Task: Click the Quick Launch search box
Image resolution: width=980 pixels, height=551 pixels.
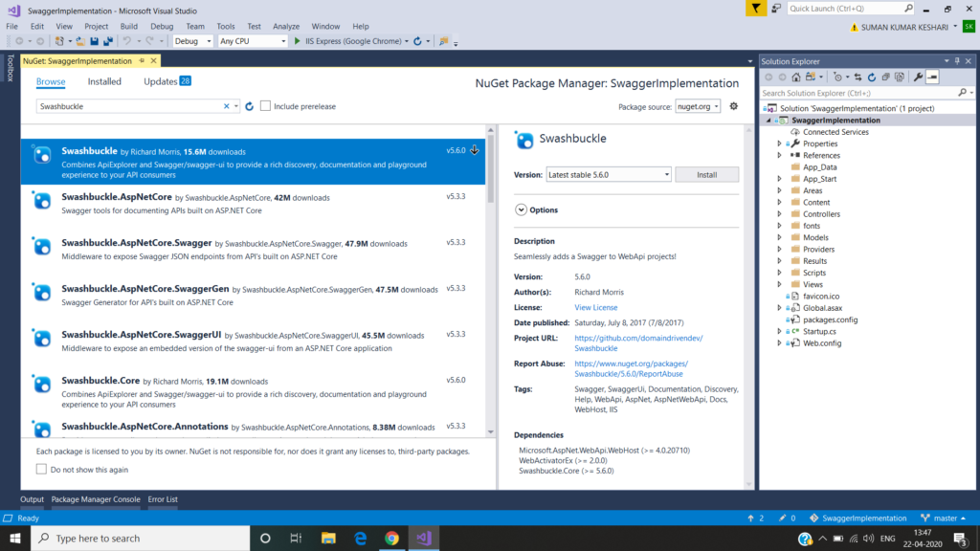Action: pyautogui.click(x=850, y=8)
